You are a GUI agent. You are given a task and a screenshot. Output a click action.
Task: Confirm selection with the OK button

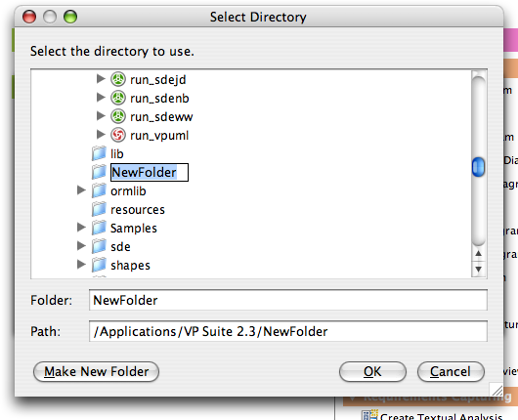[x=372, y=371]
